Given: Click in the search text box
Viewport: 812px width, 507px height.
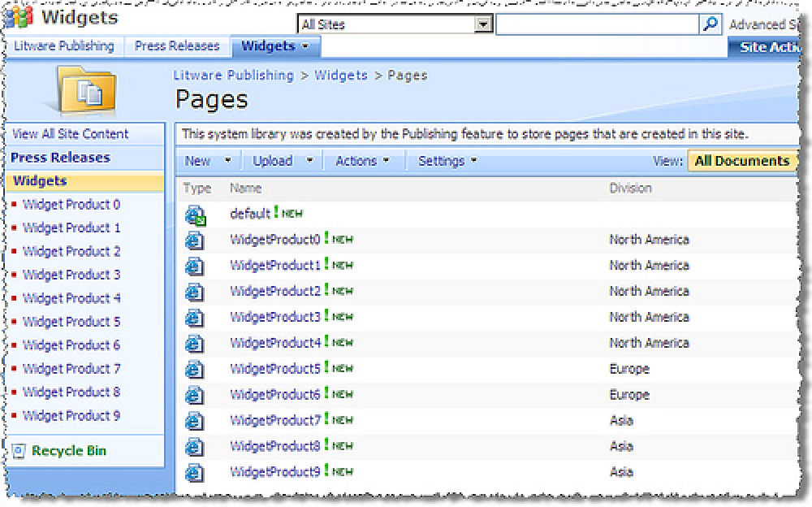Looking at the screenshot, I should 597,24.
